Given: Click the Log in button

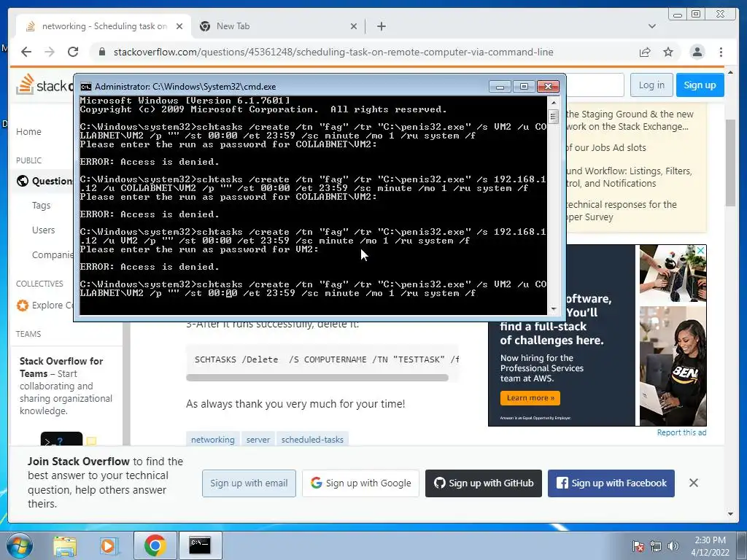Looking at the screenshot, I should [x=651, y=85].
